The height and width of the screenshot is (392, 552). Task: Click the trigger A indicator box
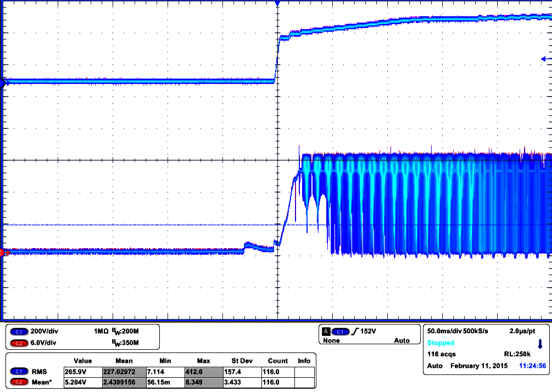click(x=326, y=332)
